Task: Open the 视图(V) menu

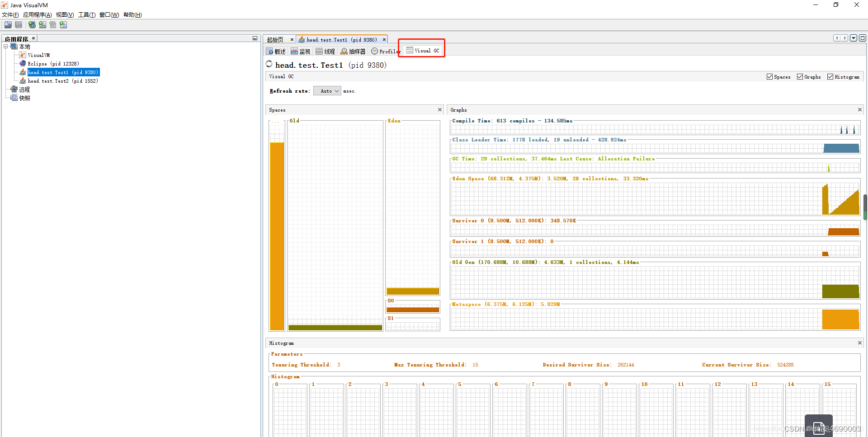Action: pyautogui.click(x=65, y=15)
